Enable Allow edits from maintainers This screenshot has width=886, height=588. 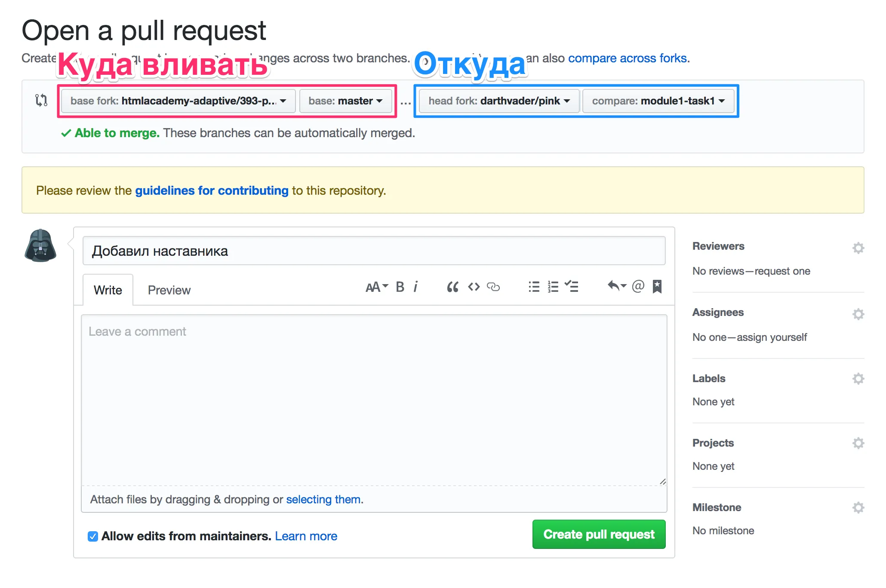[x=92, y=536]
